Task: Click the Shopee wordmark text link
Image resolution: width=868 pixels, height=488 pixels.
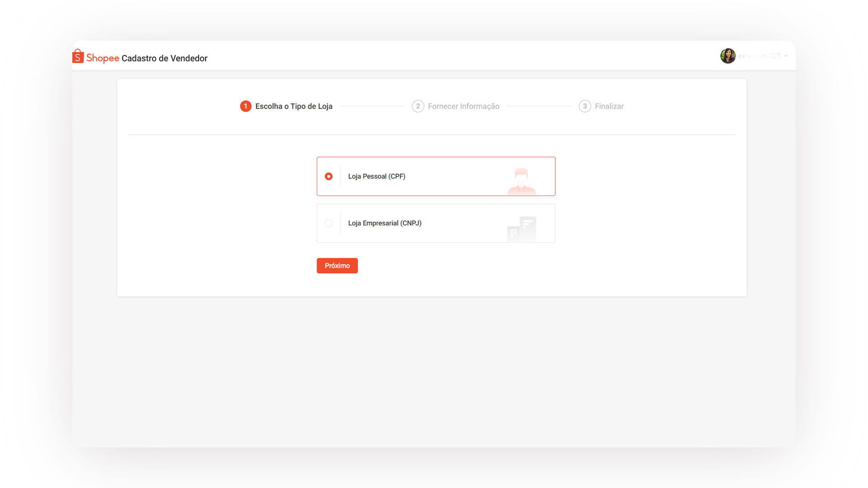Action: [103, 58]
